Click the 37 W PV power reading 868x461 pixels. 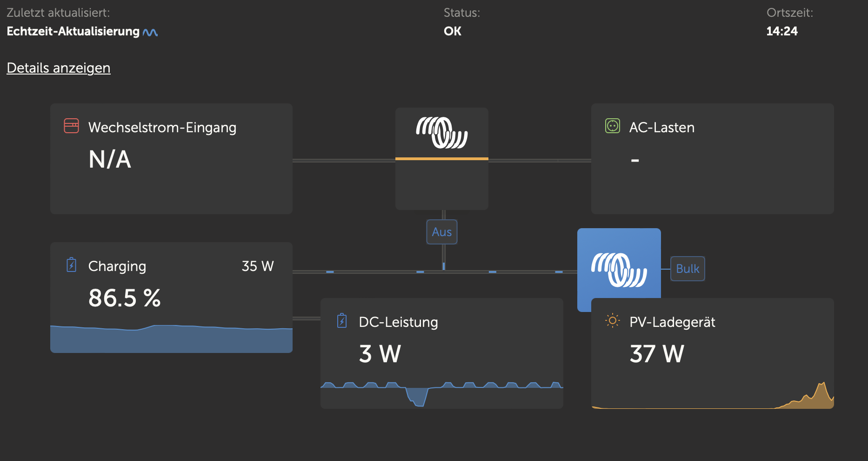pyautogui.click(x=656, y=354)
